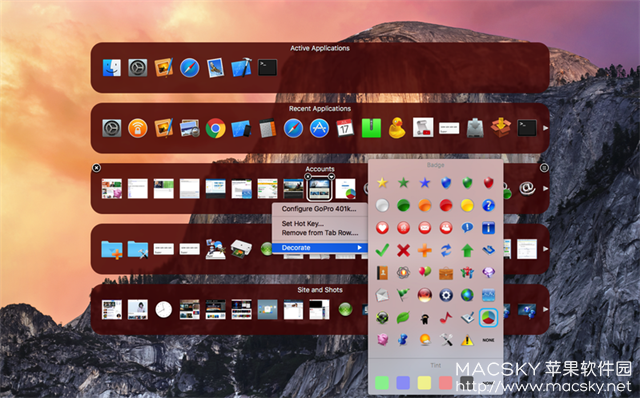The height and width of the screenshot is (398, 640).
Task: Open Preview in the Active Applications row
Action: tap(216, 68)
